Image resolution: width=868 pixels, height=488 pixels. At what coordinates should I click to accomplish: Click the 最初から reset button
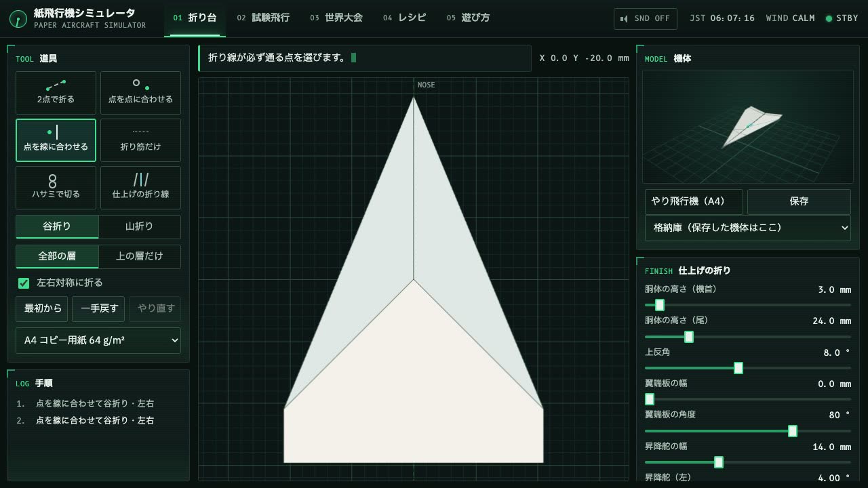(42, 308)
